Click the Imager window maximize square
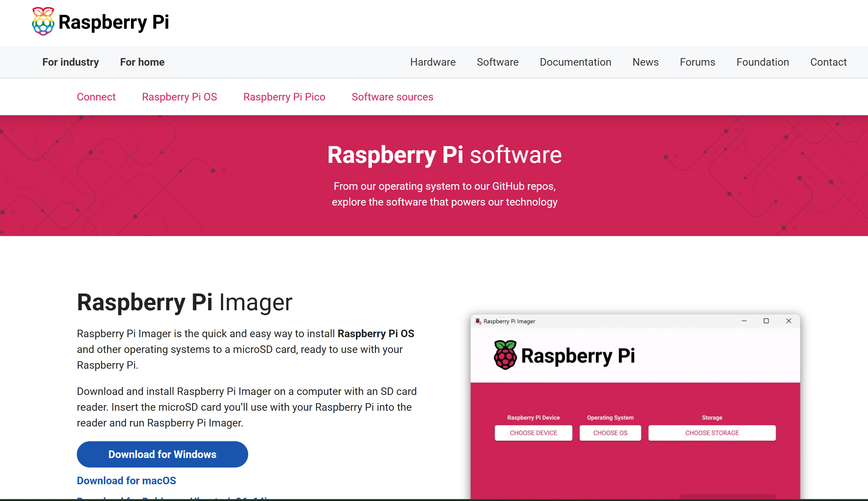 point(766,321)
